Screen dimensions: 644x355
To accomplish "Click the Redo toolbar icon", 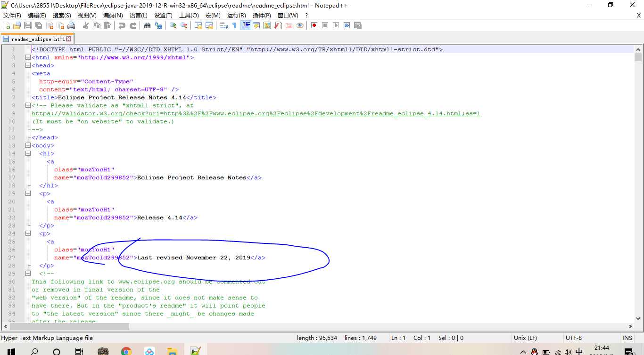I will [133, 25].
